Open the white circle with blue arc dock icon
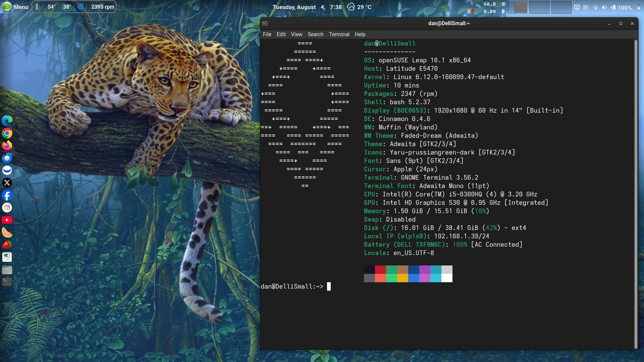 click(7, 170)
